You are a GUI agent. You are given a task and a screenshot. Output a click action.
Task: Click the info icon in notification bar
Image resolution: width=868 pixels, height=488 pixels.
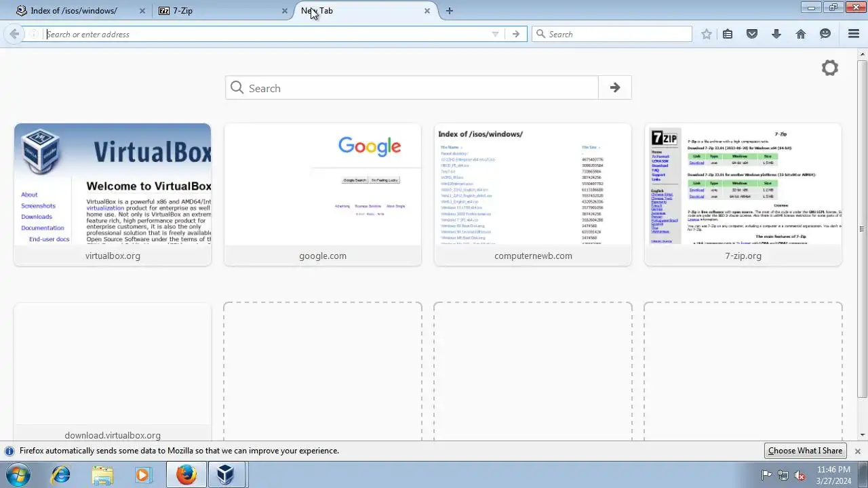pyautogui.click(x=9, y=451)
